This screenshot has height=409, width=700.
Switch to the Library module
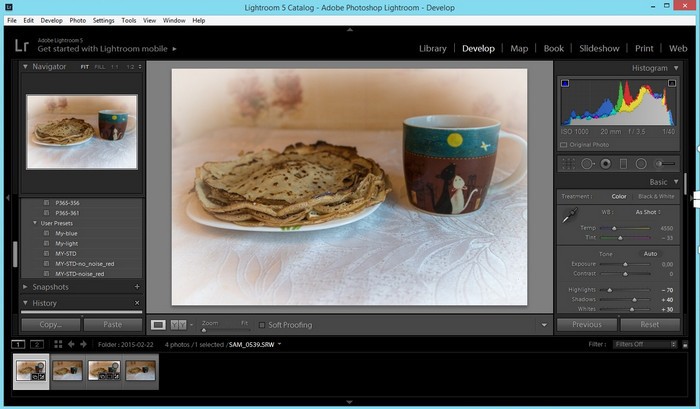pos(433,49)
